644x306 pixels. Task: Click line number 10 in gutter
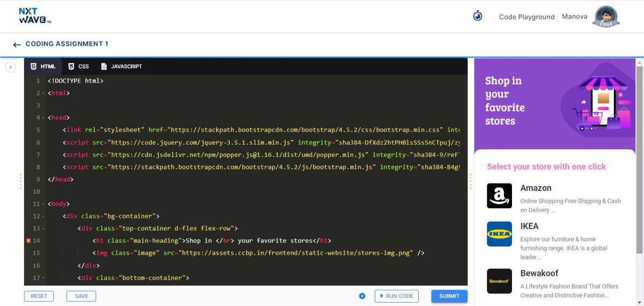pos(36,192)
